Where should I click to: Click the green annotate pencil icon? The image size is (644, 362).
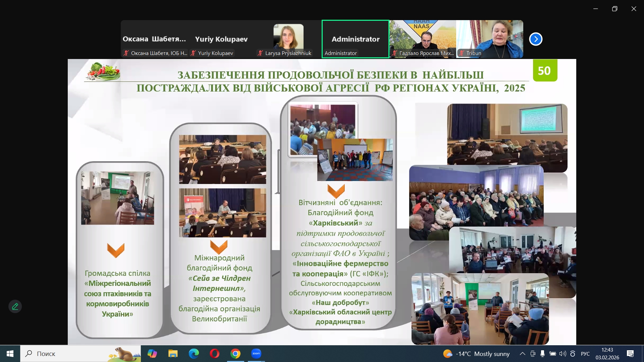(15, 306)
